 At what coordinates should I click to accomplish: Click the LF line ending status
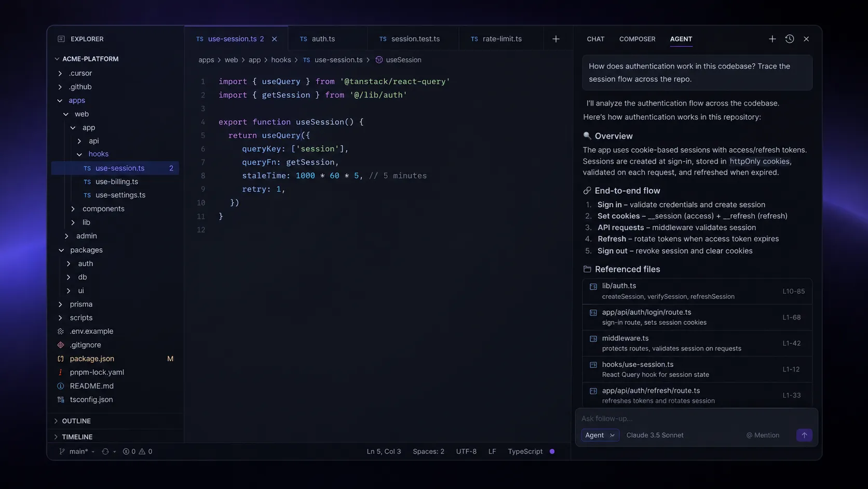tap(492, 452)
